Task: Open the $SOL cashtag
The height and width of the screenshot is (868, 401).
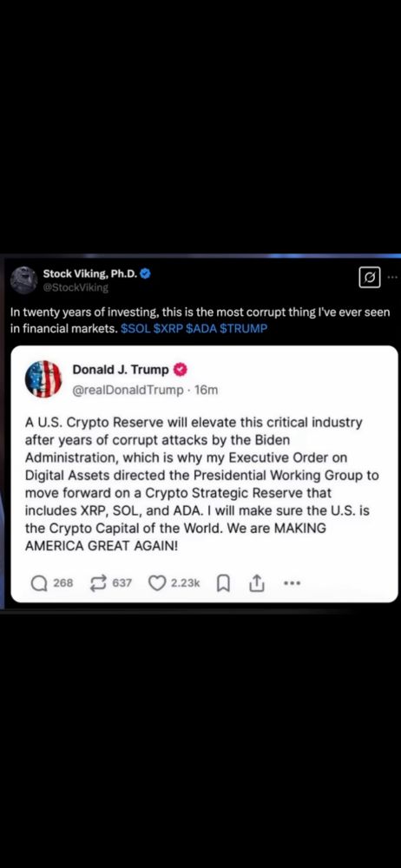Action: click(135, 328)
